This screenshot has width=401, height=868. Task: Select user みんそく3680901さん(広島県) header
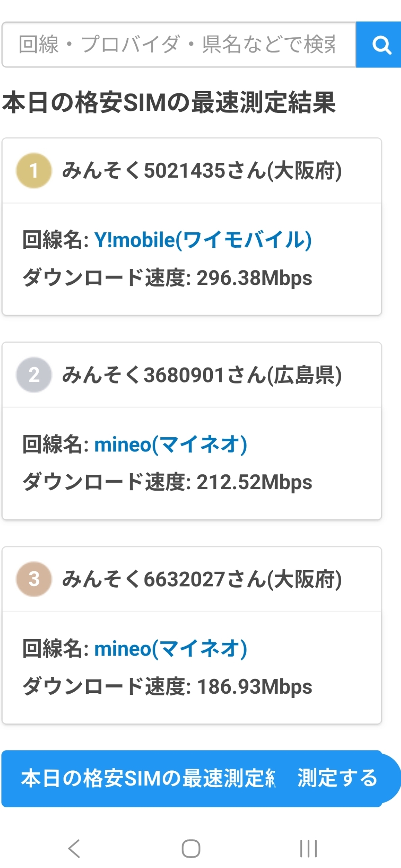202,375
